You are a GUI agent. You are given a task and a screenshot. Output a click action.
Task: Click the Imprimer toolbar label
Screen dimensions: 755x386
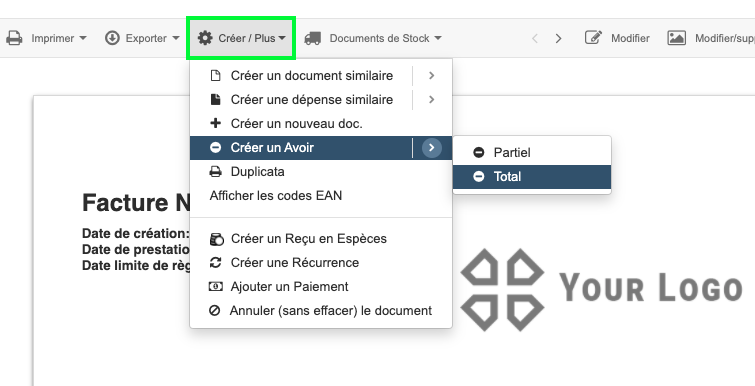[52, 38]
